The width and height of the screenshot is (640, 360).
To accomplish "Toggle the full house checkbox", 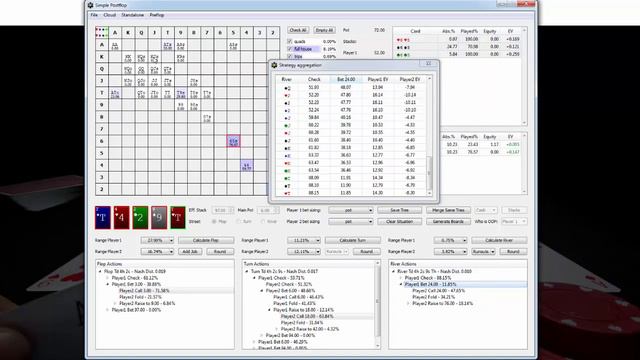I will (x=289, y=49).
